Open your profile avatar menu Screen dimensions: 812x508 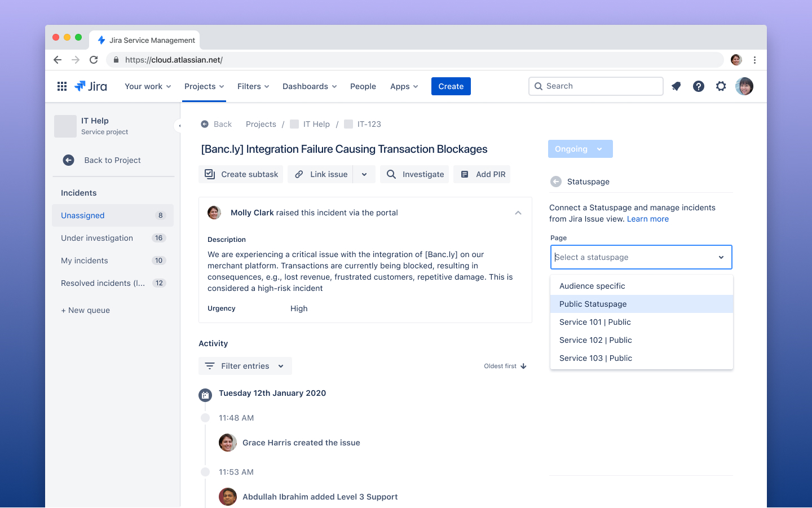744,86
